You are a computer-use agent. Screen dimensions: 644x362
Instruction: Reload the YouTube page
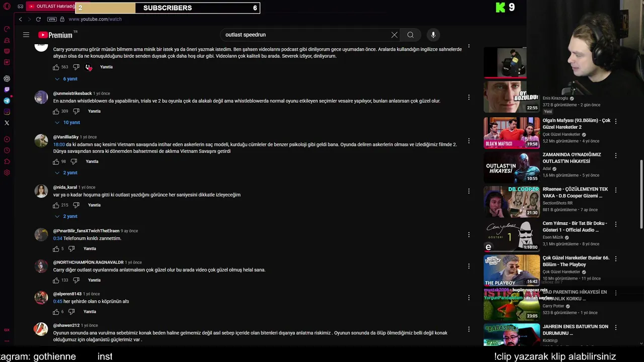(x=38, y=19)
